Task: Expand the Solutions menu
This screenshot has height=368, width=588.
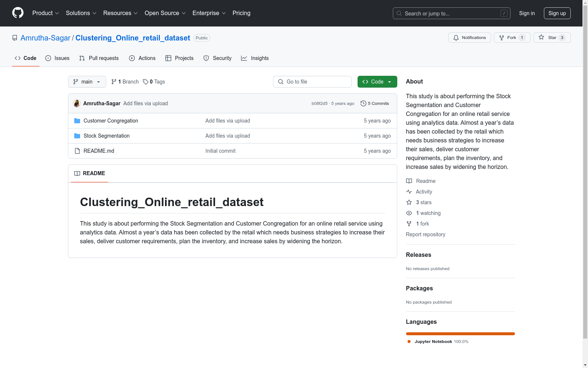Action: [81, 13]
